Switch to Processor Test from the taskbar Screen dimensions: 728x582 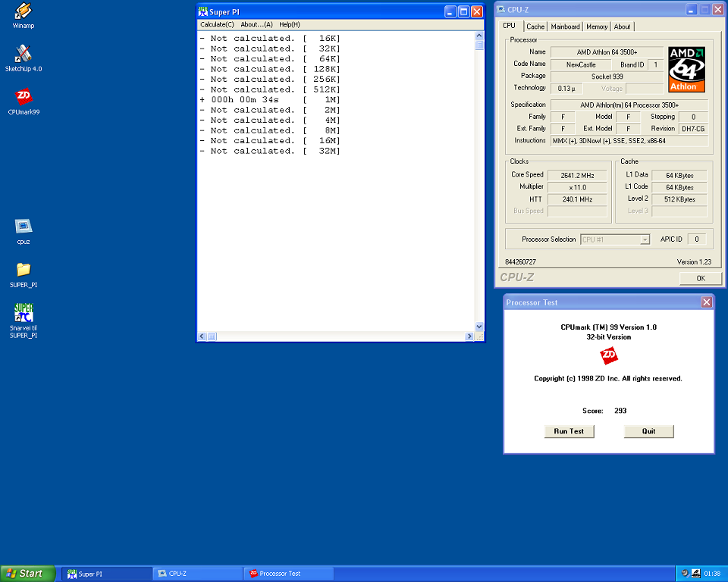pyautogui.click(x=289, y=574)
